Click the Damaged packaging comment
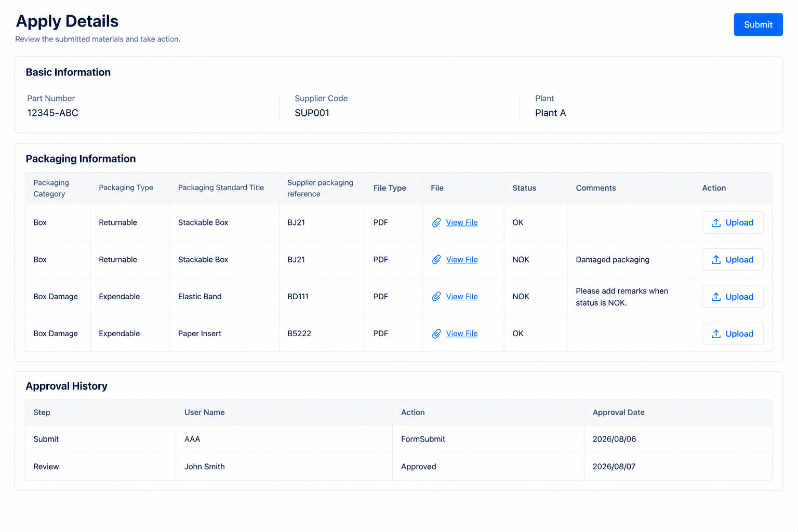The image size is (798, 532). point(613,260)
